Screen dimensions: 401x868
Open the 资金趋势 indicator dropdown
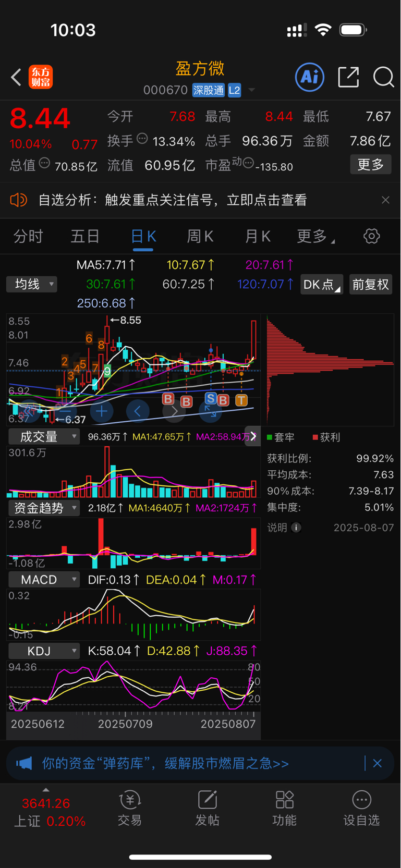tap(44, 508)
